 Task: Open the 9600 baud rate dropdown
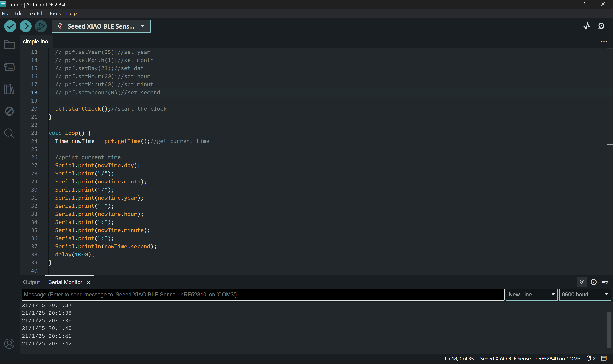[x=585, y=295]
